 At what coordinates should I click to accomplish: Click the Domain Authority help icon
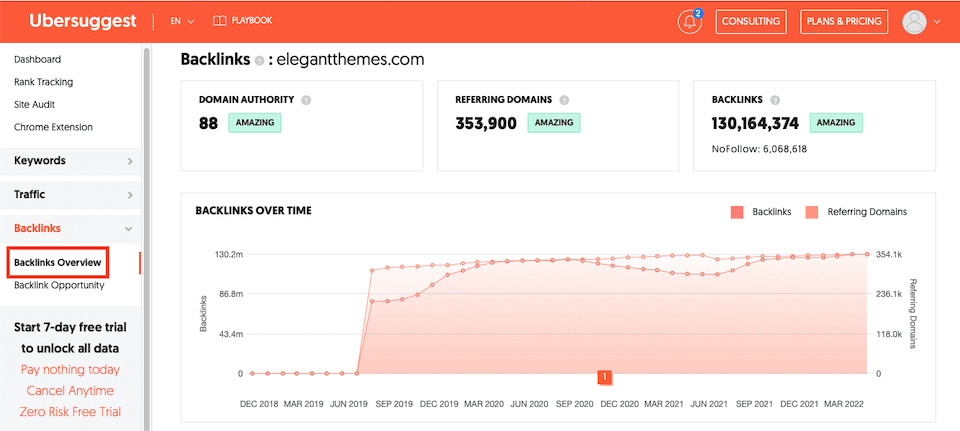(x=306, y=100)
